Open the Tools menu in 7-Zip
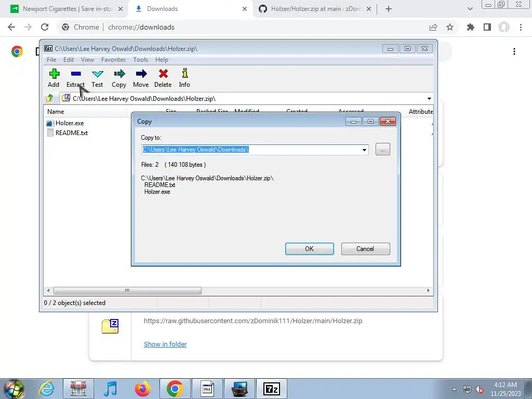Viewport: 532px width, 399px height. tap(140, 60)
